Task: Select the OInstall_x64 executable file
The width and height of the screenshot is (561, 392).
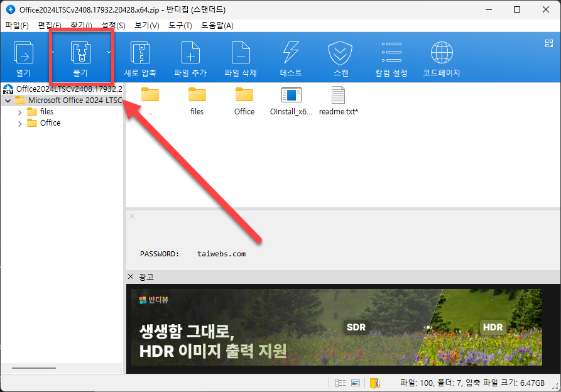Action: [x=291, y=101]
